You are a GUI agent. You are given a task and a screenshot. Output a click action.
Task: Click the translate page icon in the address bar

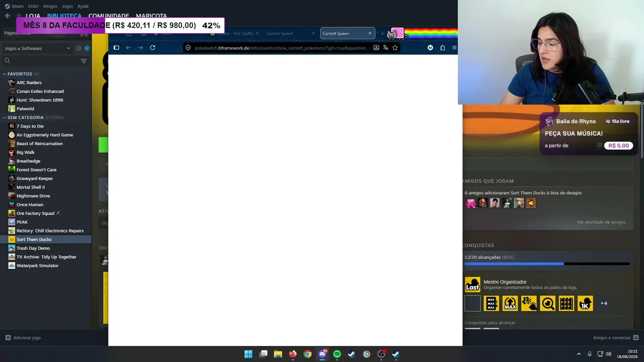coord(385,48)
